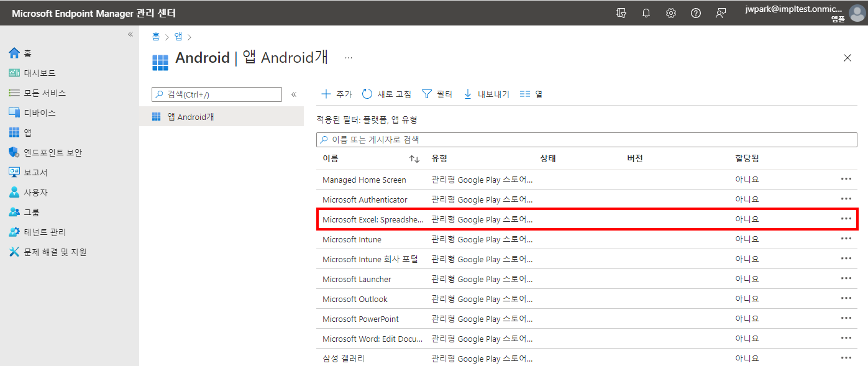Click the 상태 column header

(x=548, y=159)
